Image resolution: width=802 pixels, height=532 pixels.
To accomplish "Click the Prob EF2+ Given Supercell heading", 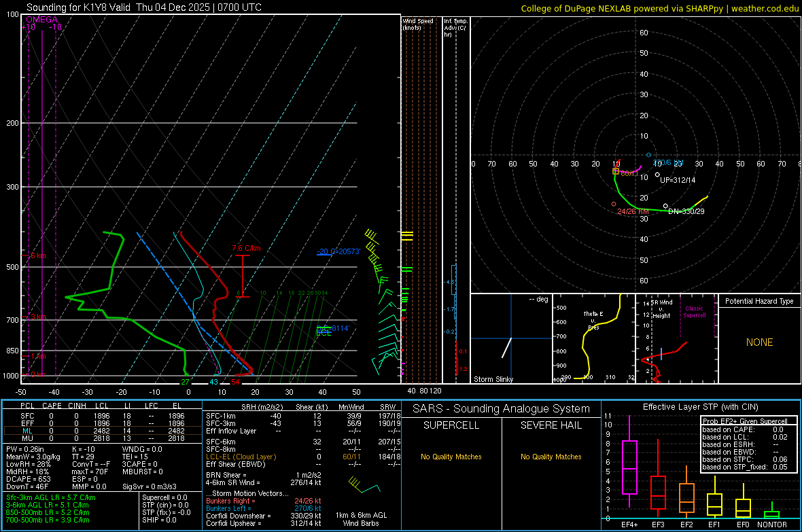I will coord(745,421).
